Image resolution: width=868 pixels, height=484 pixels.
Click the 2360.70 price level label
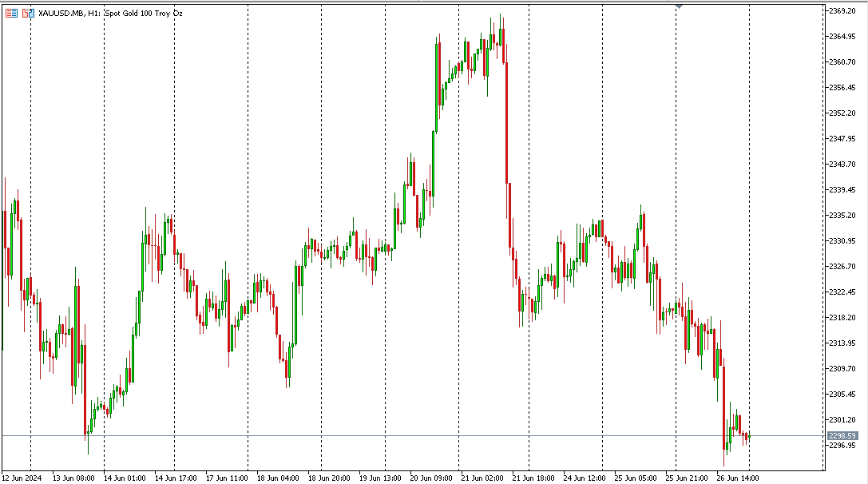point(842,62)
